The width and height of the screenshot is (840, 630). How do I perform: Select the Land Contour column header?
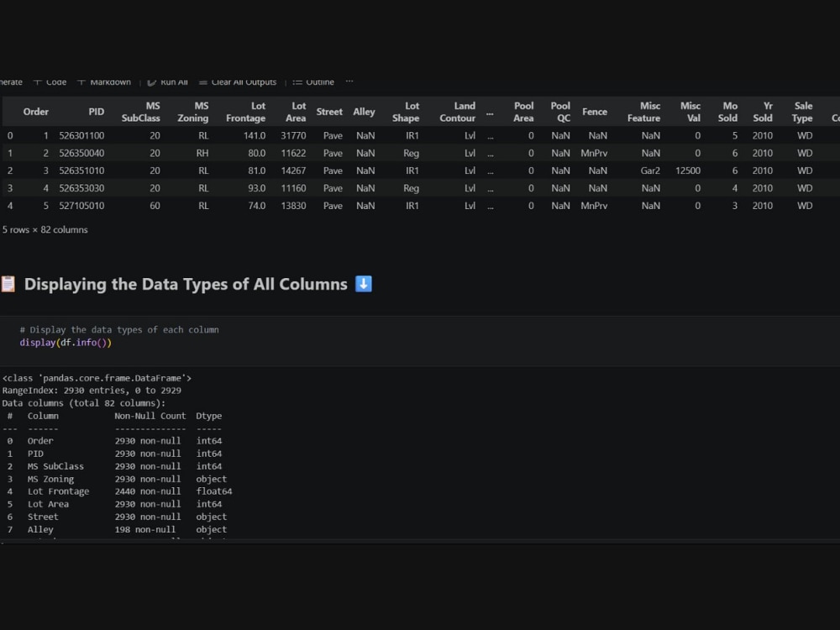(x=458, y=112)
